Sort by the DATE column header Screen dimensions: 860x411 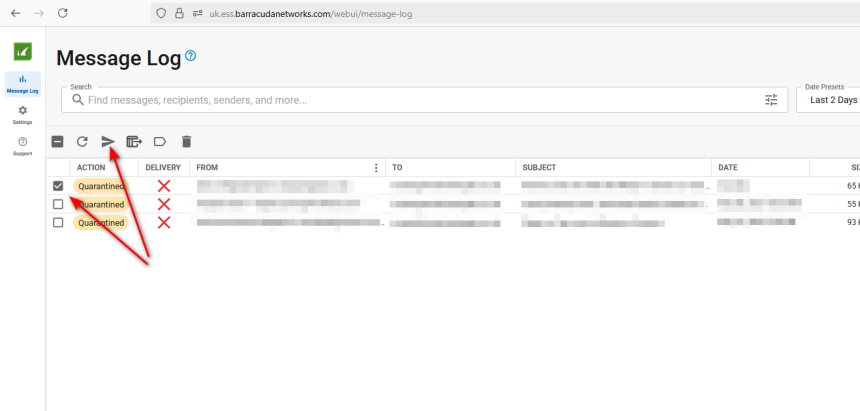click(727, 168)
